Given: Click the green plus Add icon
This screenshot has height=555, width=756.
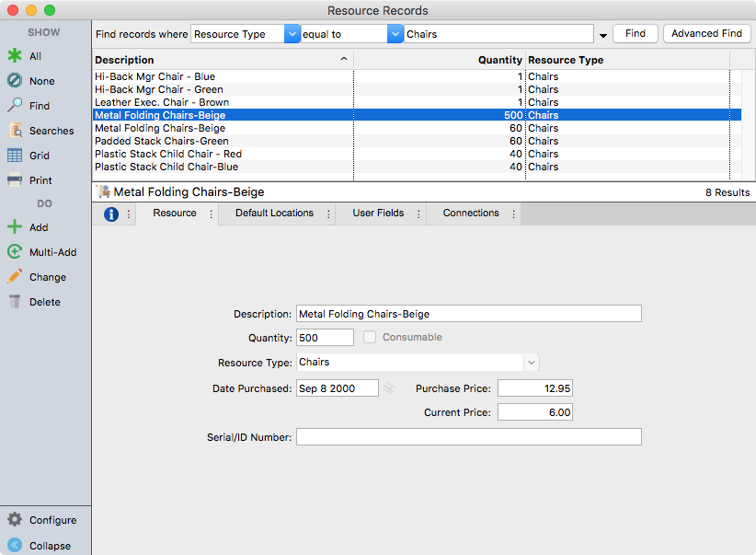Looking at the screenshot, I should (15, 227).
